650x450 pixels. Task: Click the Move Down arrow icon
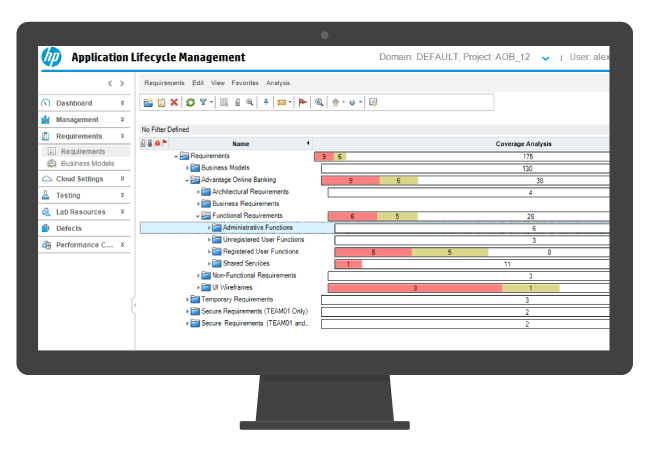click(x=352, y=102)
